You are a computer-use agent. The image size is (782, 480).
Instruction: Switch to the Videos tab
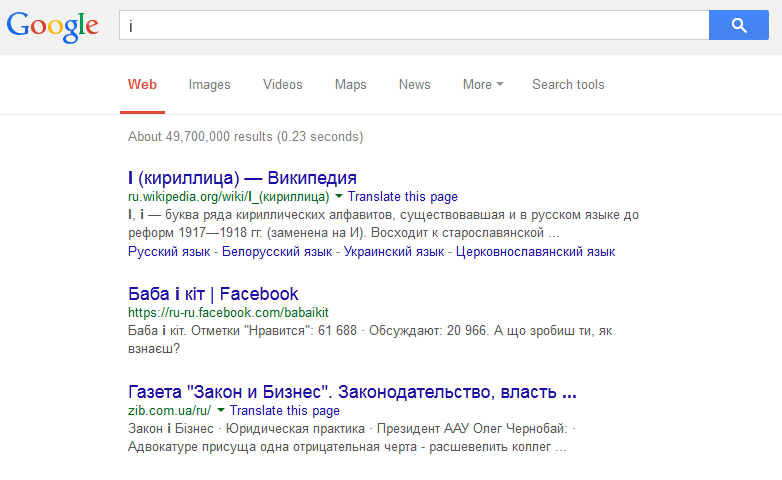pos(282,85)
